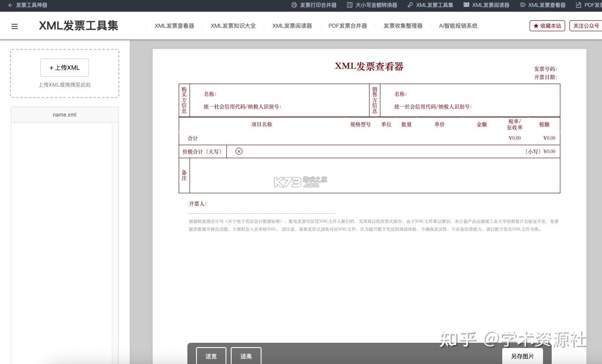Screen dimensions: 602x364
Task: Open Ai智能报销系统 navigation tab
Action: pyautogui.click(x=458, y=26)
